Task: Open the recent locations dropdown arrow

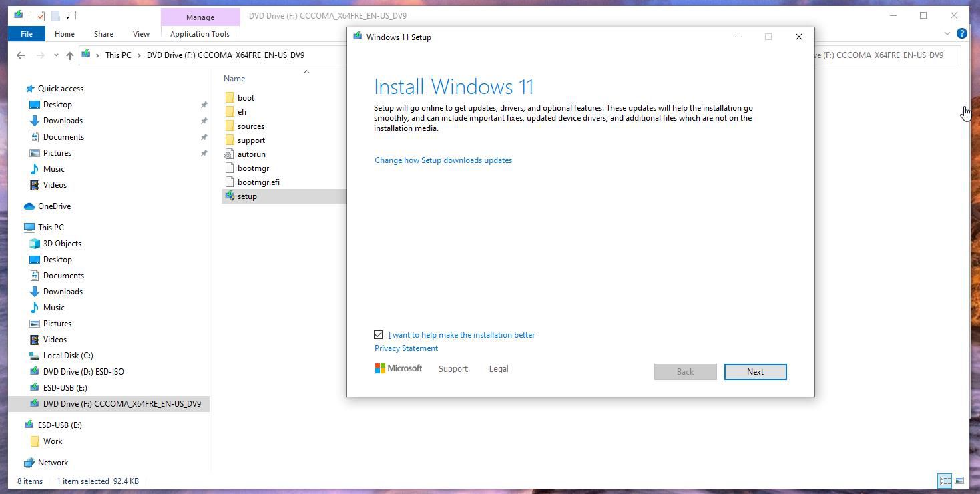Action: (x=56, y=55)
